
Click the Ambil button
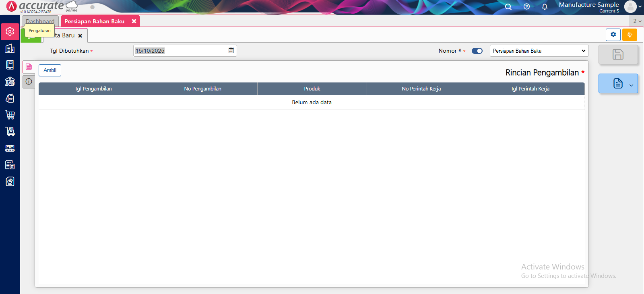point(50,70)
